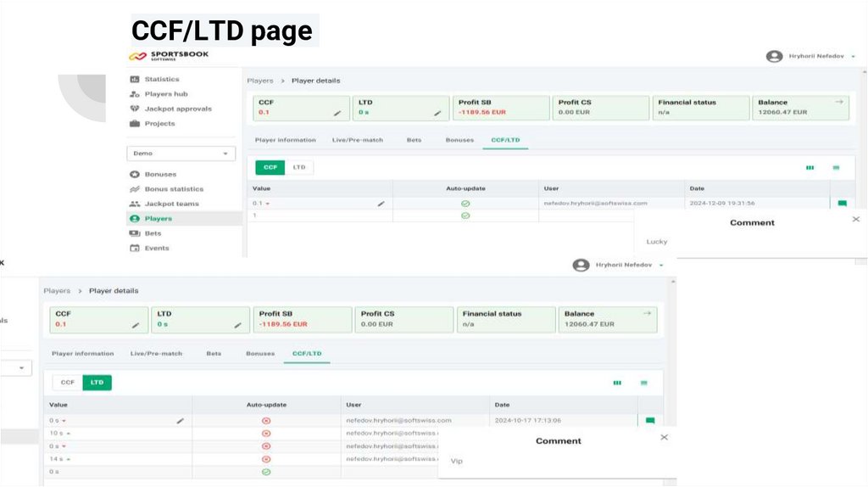868x487 pixels.
Task: Go to Players breadcrumb in the upper screenshot
Action: click(260, 81)
